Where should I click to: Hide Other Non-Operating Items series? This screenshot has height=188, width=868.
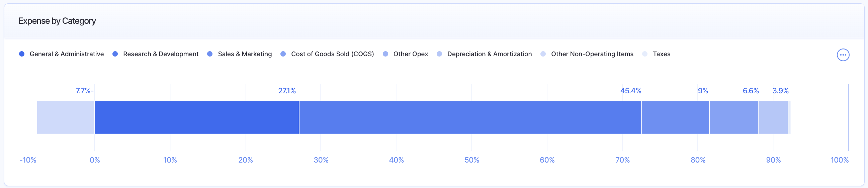tap(592, 54)
